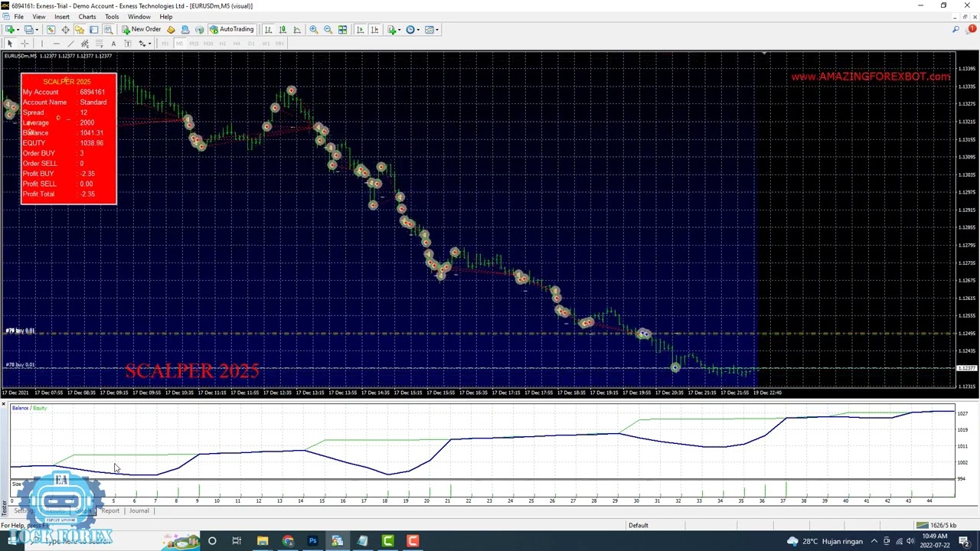Toggle chart shift icon
Screen dimensions: 980x551
coord(374,29)
